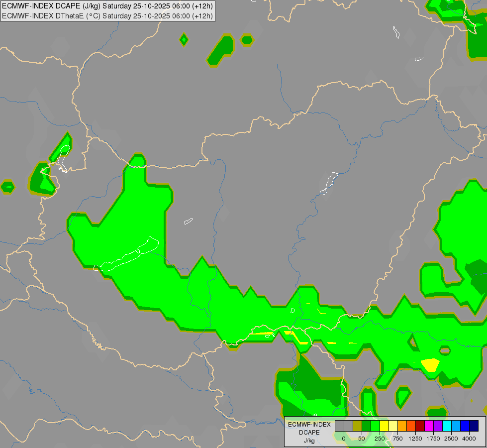
Task: Pick the purple legend swatch
Action: pyautogui.click(x=438, y=426)
